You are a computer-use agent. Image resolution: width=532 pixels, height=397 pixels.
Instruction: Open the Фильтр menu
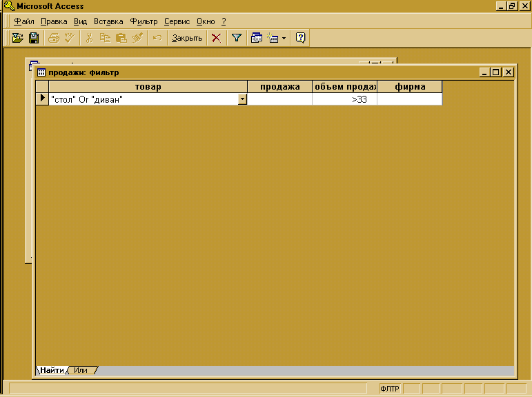144,21
